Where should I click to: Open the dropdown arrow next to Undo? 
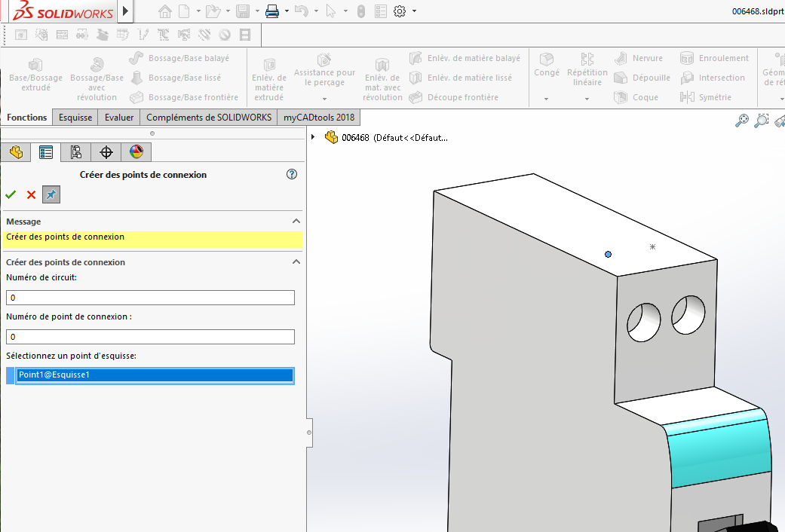point(316,11)
